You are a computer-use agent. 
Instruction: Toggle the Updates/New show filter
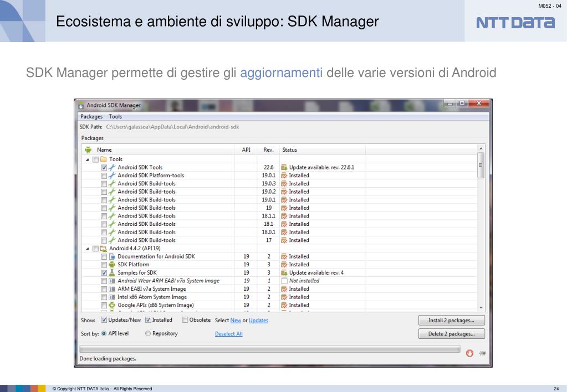(x=104, y=319)
